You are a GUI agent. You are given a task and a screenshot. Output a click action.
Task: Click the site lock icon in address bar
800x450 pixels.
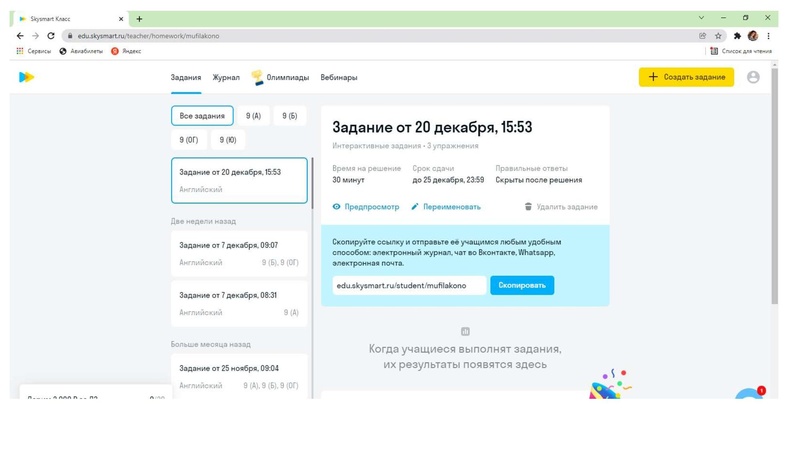click(x=70, y=36)
